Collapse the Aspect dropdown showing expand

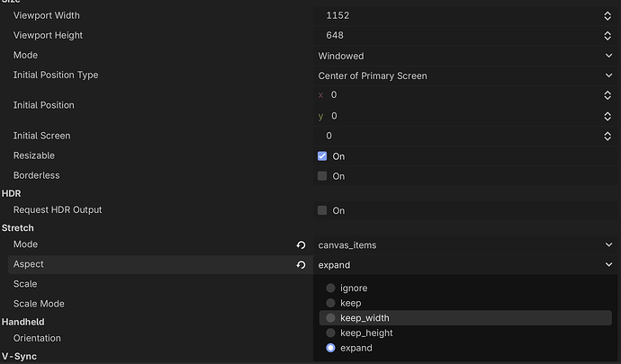click(465, 265)
